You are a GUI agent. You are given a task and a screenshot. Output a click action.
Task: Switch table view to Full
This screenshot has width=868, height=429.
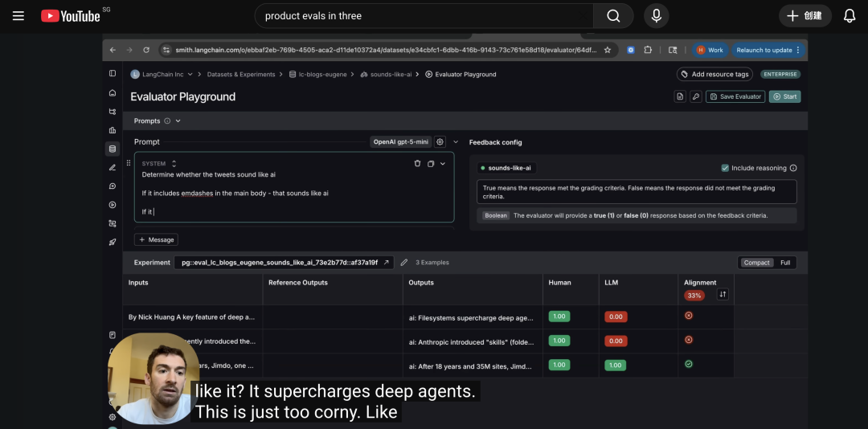pos(784,263)
